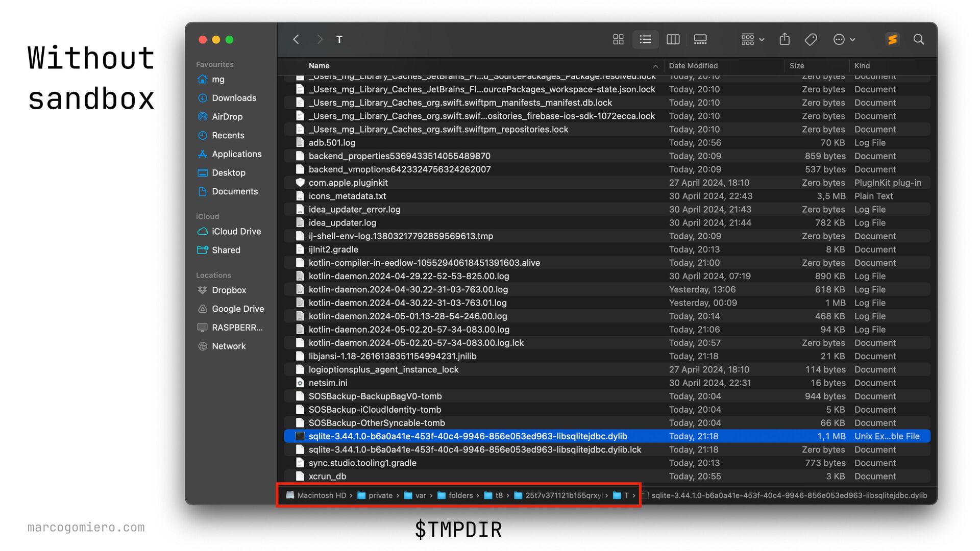
Task: Select kotlin-compiler-in-eedlow alive file
Action: tap(607, 263)
